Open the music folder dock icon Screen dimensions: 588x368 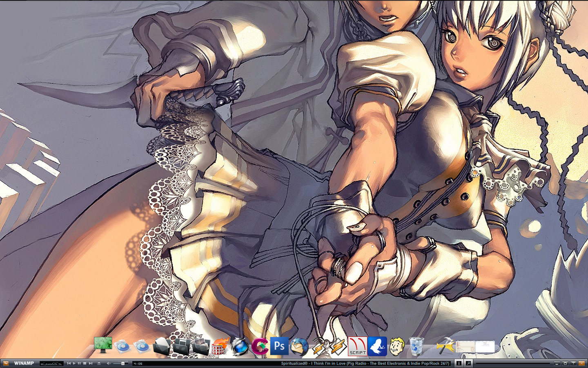coord(181,347)
